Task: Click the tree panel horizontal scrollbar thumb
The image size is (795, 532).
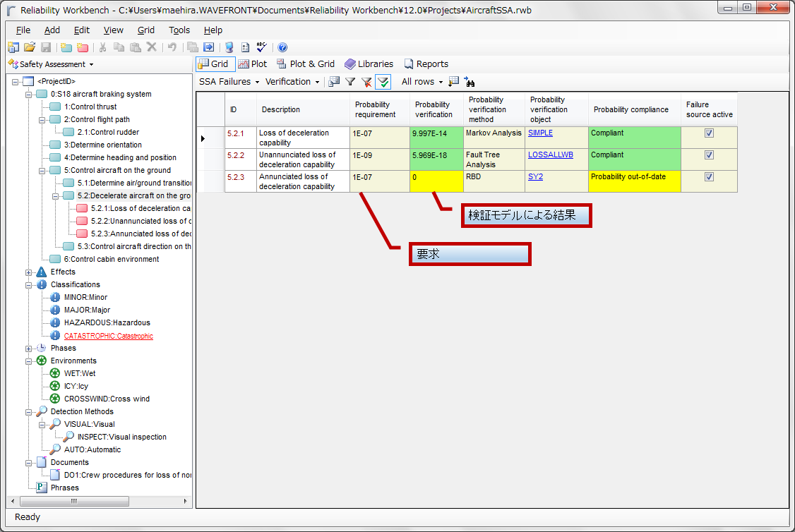Action: coord(74,501)
